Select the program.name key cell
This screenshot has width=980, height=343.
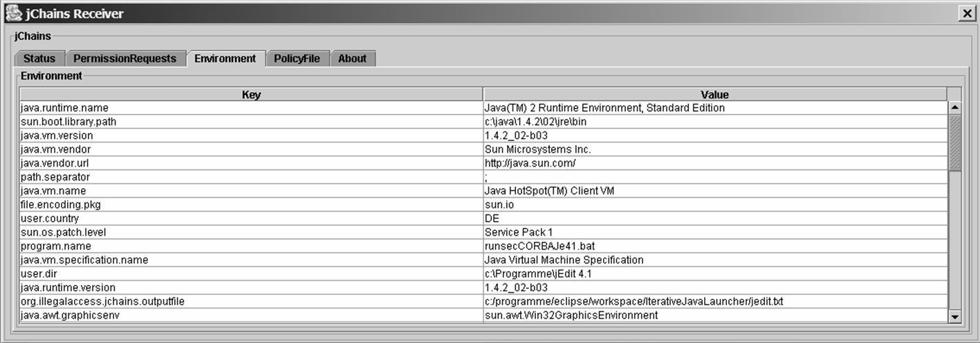coord(251,246)
